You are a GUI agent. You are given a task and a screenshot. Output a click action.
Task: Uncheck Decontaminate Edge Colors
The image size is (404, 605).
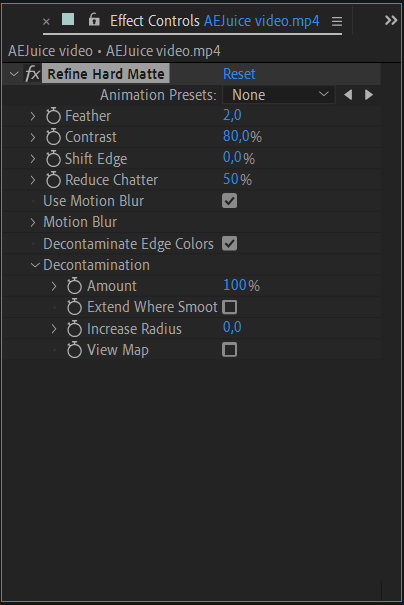[229, 243]
